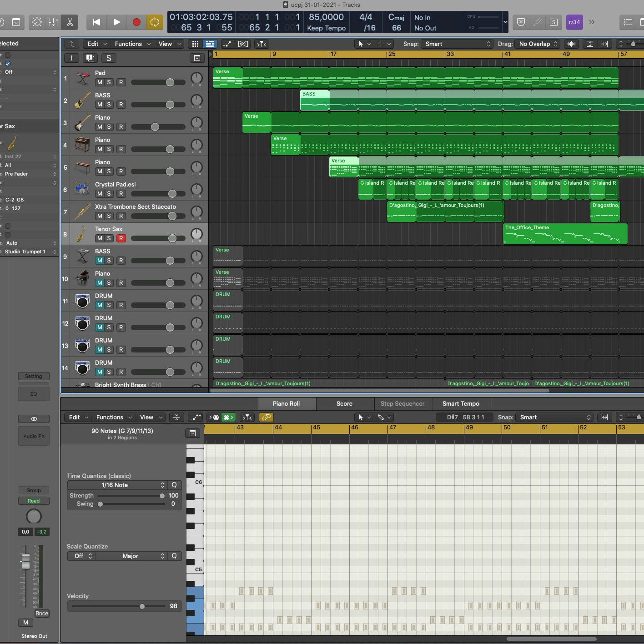Select the scissors Editors button

70,22
